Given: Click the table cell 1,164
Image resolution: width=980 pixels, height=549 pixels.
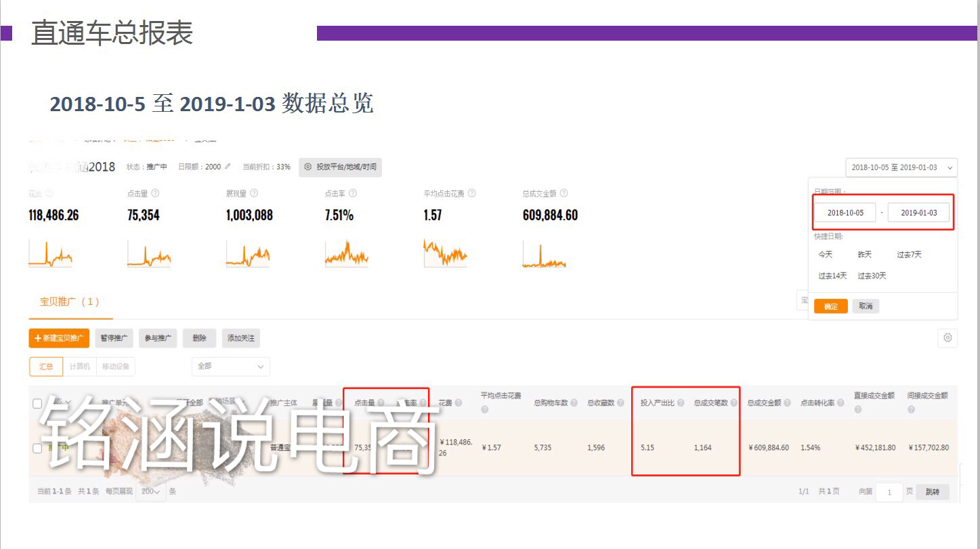Looking at the screenshot, I should point(703,448).
